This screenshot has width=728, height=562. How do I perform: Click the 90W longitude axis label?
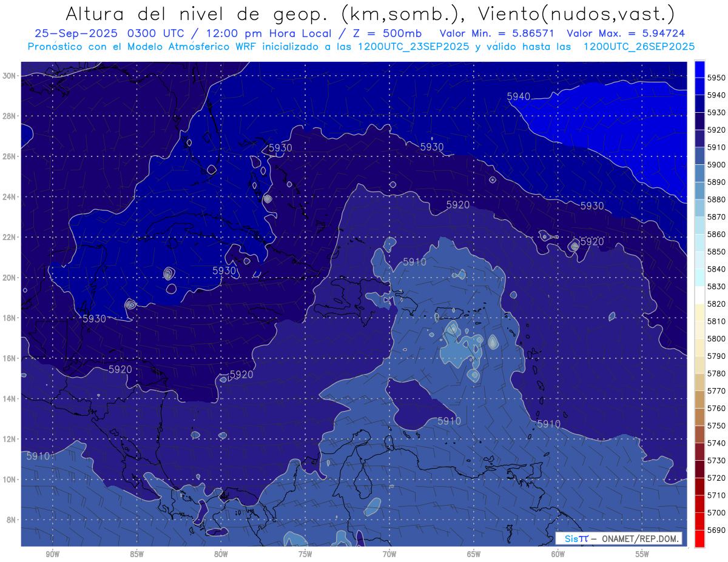point(52,554)
